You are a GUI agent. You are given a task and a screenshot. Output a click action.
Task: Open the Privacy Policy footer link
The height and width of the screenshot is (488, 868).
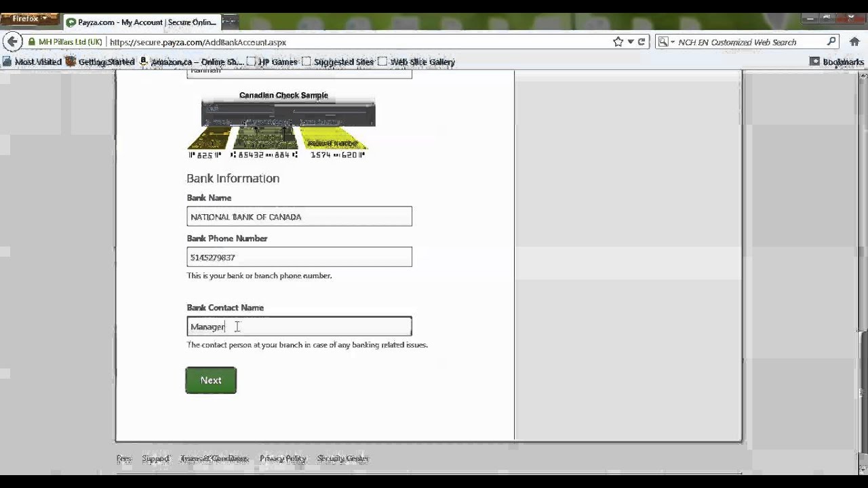pos(283,459)
